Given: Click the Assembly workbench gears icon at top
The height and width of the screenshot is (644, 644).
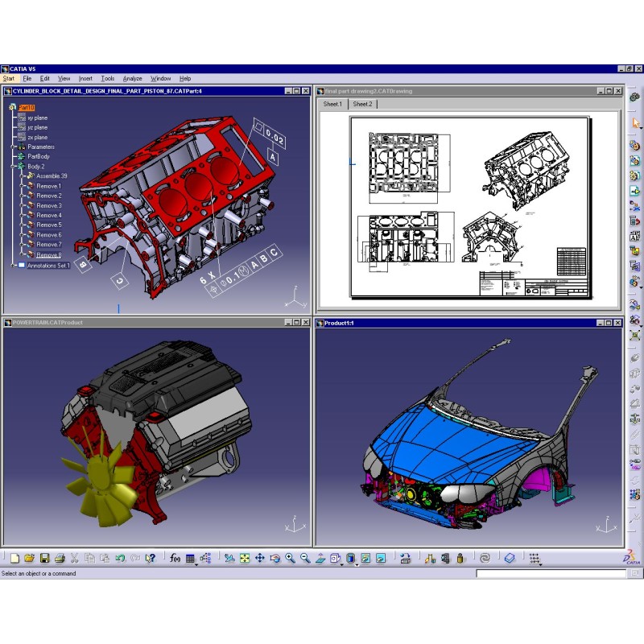Looking at the screenshot, I should (x=634, y=97).
